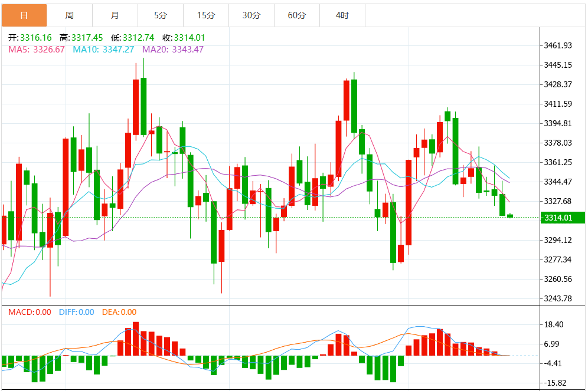
Task: Click the 18.40 MACD axis label
Action: [x=554, y=325]
